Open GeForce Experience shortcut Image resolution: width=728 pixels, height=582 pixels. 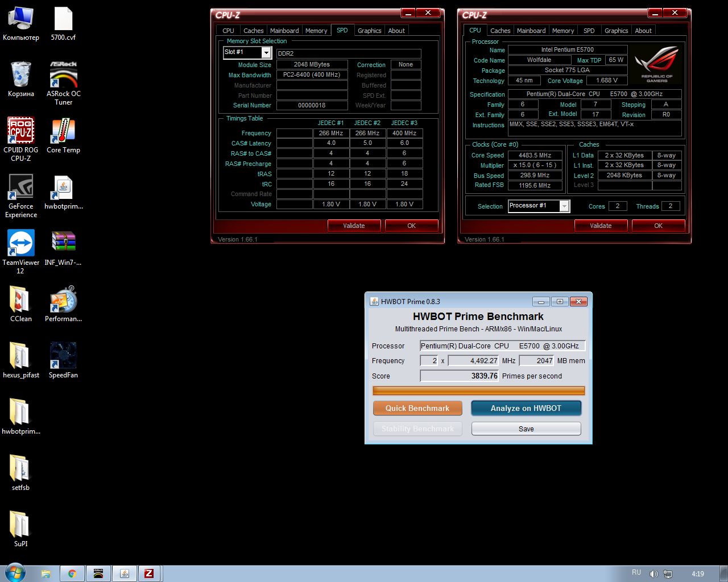tap(21, 196)
